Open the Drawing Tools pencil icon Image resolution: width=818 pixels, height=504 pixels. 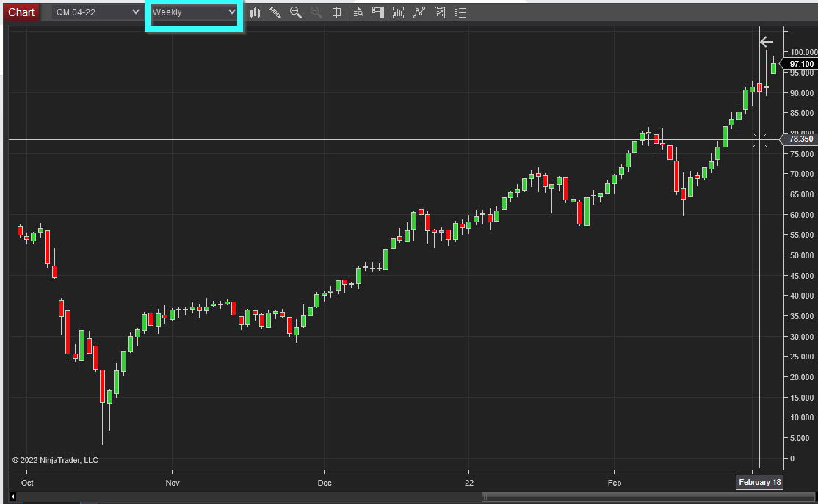275,12
